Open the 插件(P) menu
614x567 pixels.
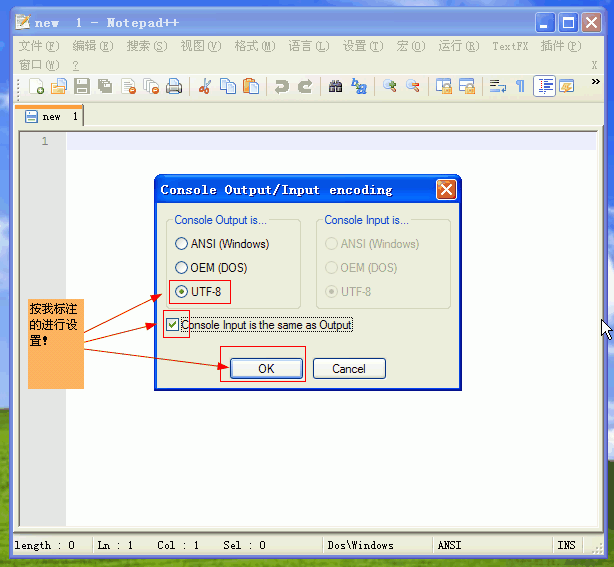click(x=561, y=46)
